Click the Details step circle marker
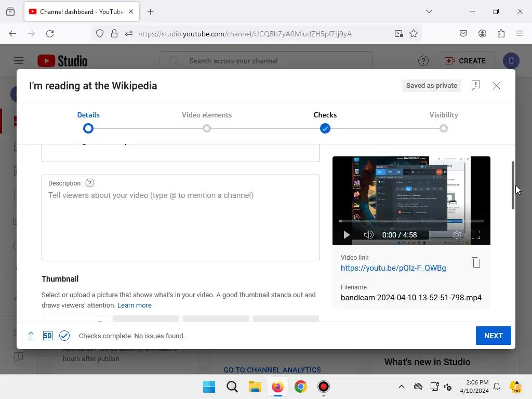Viewport: 532px width, 399px height. [88, 129]
